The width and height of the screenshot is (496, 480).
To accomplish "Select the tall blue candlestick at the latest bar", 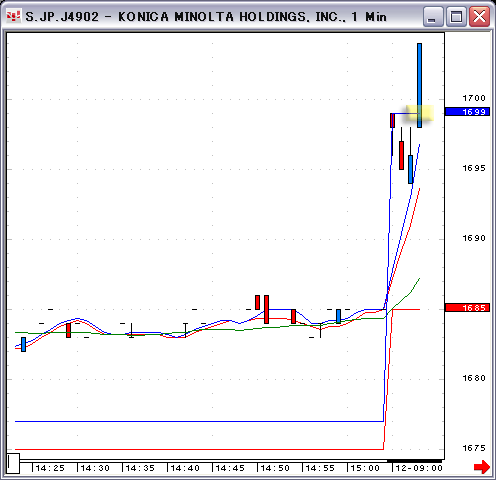I will point(419,85).
